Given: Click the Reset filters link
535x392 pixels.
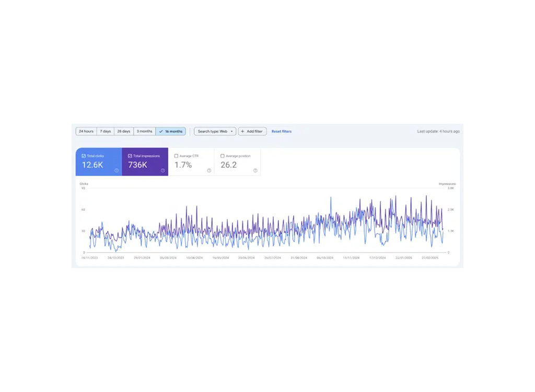Looking at the screenshot, I should coord(281,132).
